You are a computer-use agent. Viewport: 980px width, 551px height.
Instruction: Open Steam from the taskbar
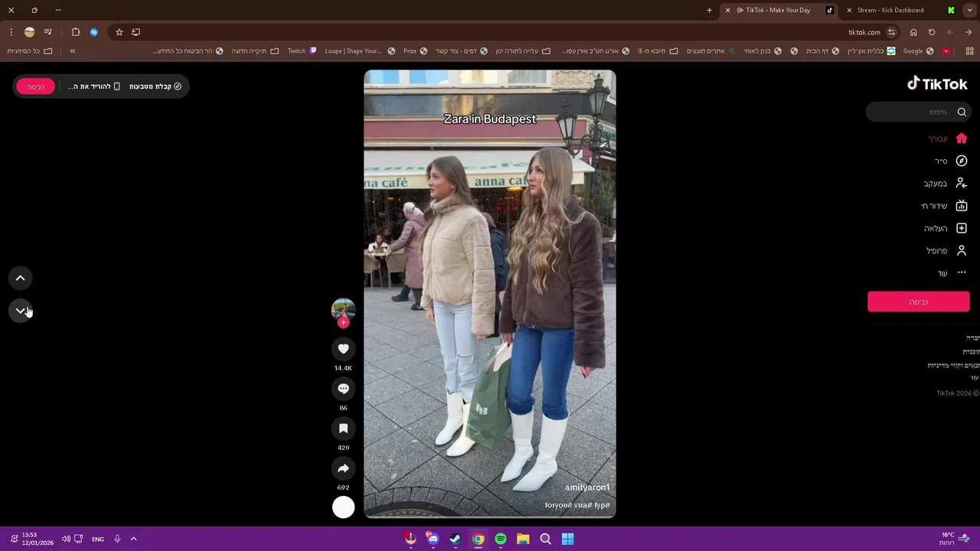click(456, 539)
